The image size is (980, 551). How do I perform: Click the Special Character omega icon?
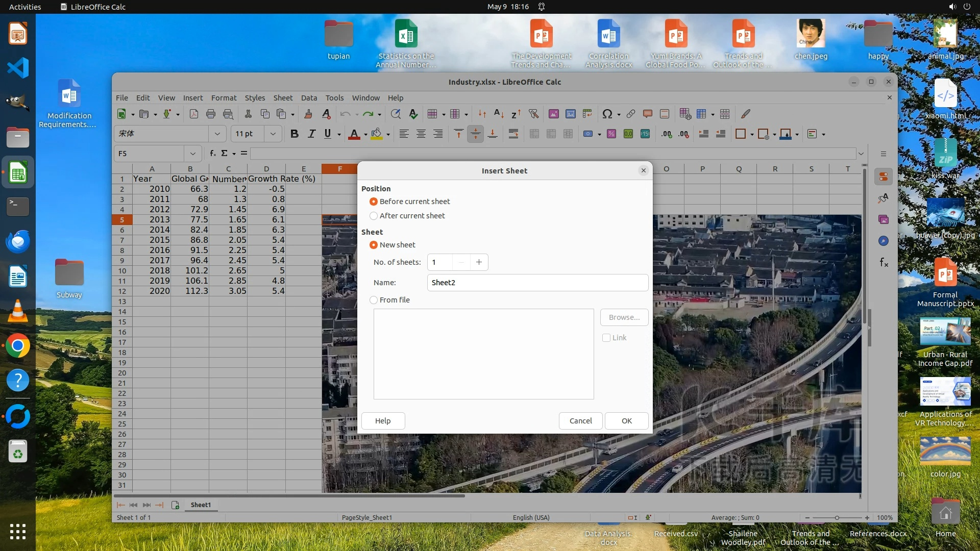point(607,114)
